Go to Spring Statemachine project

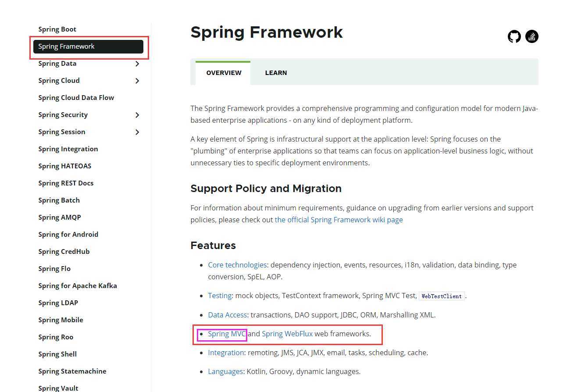[x=72, y=371]
